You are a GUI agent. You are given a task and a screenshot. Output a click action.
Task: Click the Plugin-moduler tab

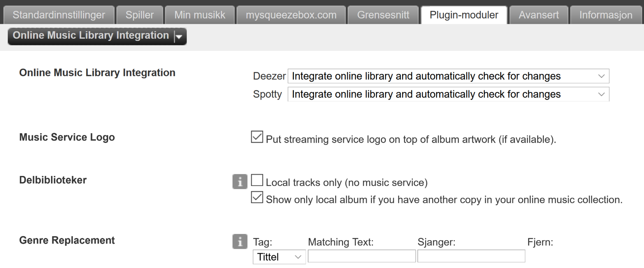pyautogui.click(x=464, y=15)
